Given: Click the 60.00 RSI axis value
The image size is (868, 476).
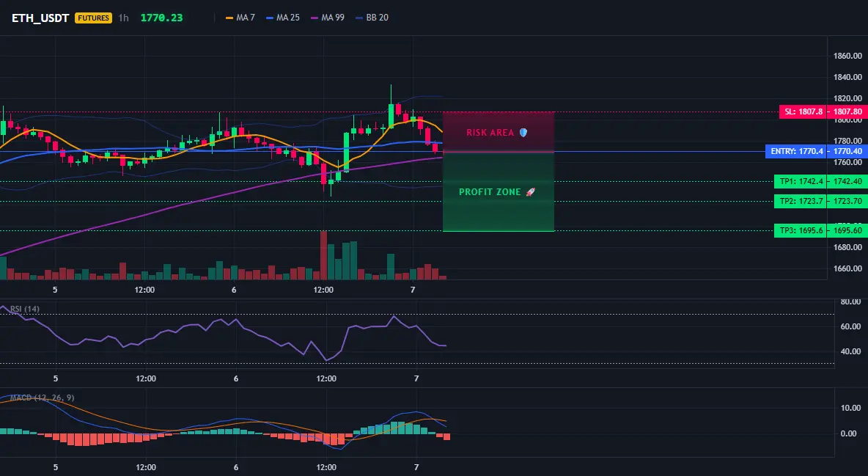Looking at the screenshot, I should (851, 326).
